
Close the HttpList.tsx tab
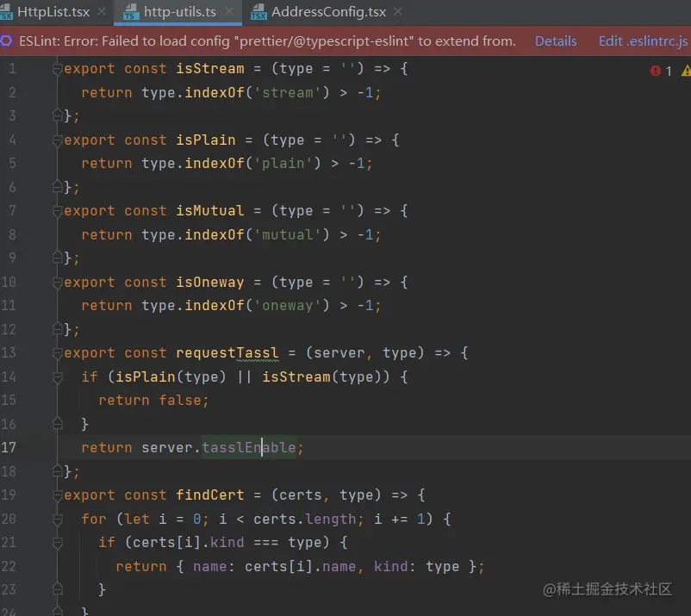pos(102,11)
